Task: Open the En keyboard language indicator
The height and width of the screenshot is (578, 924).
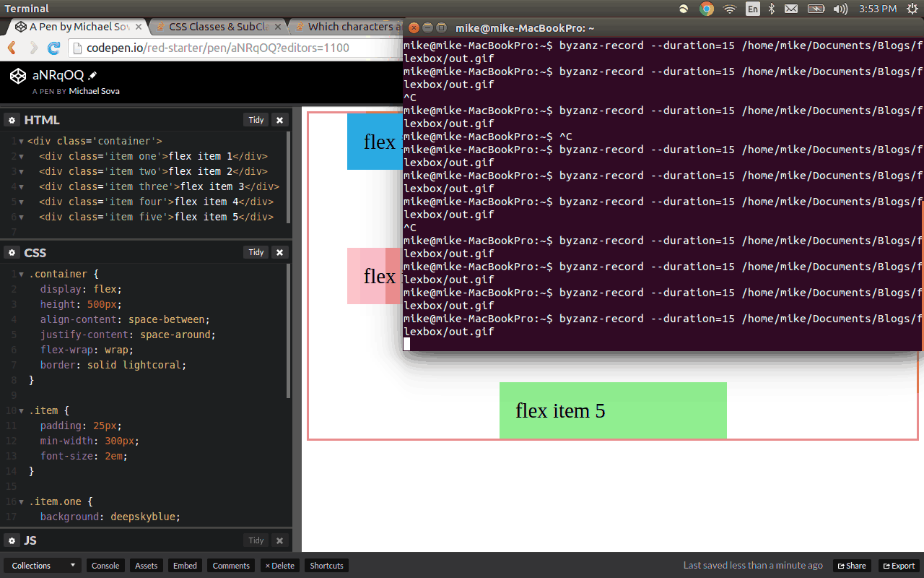Action: click(753, 9)
